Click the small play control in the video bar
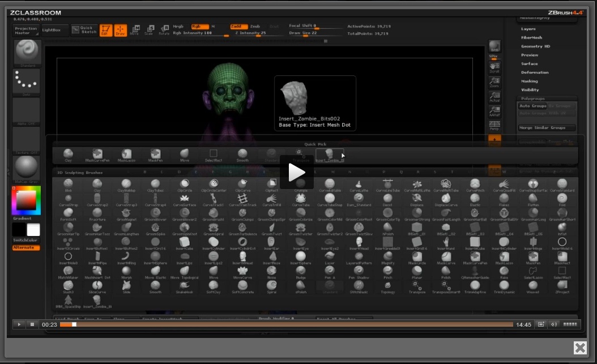The image size is (597, 364). (x=19, y=324)
